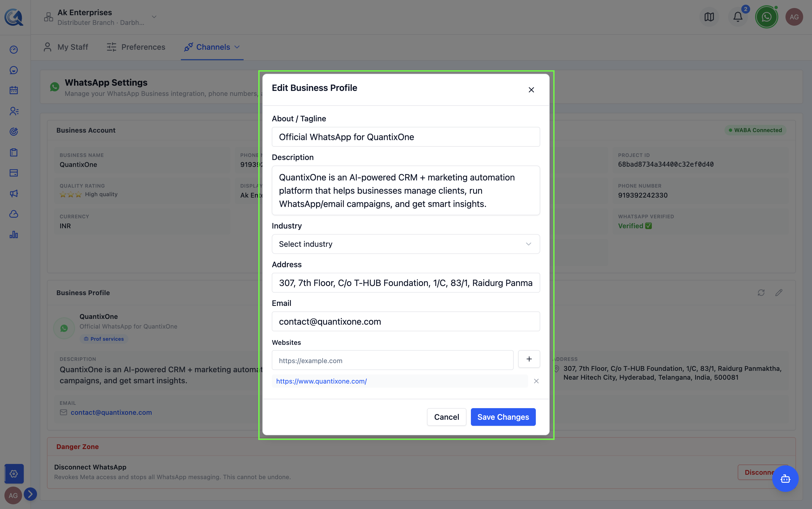This screenshot has width=812, height=509.
Task: Open the chatbot assistant floating button
Action: pos(785,479)
